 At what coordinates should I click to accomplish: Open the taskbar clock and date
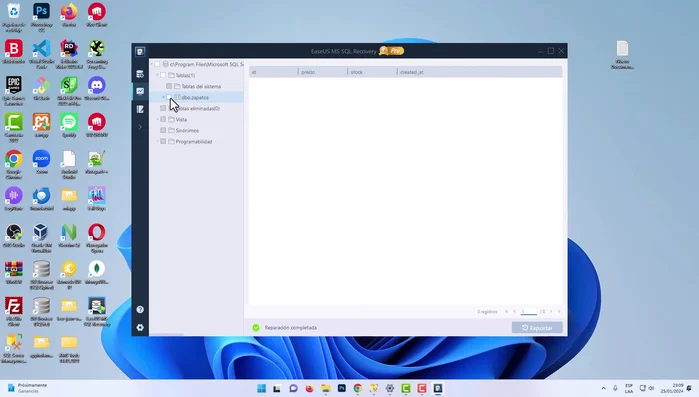(x=671, y=388)
